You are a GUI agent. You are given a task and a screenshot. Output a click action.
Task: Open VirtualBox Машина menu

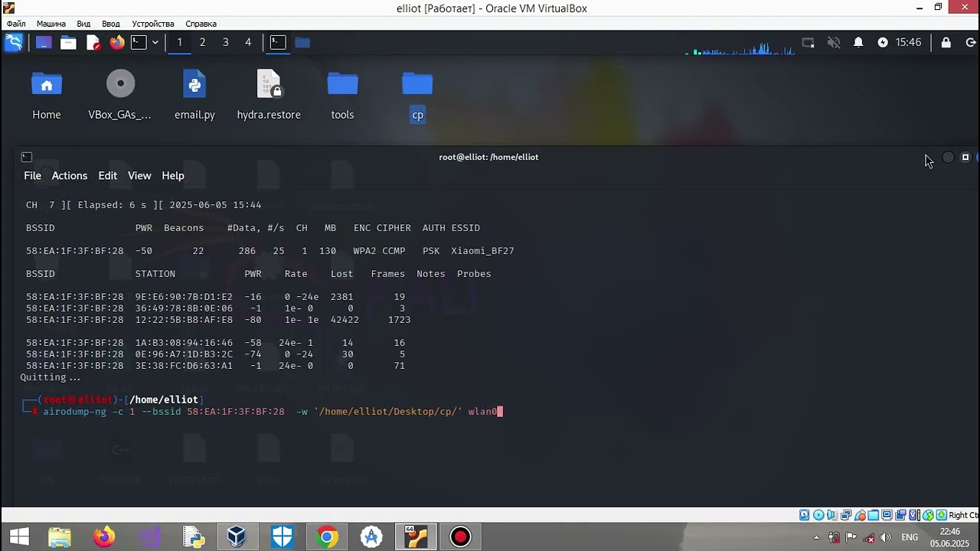[x=51, y=24]
